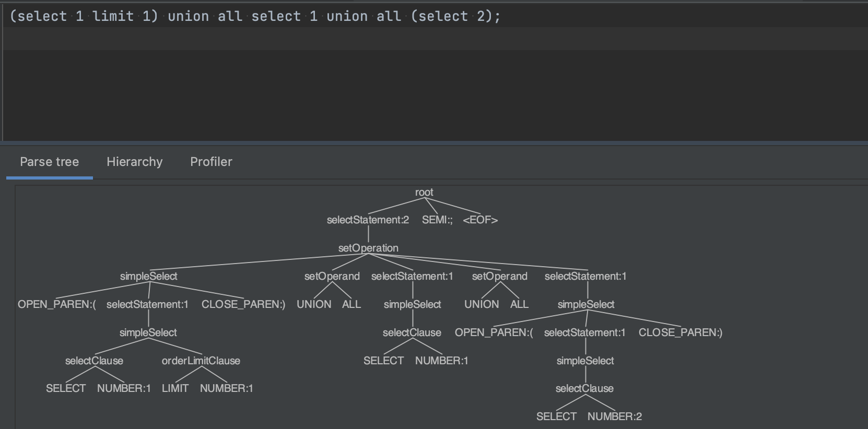Click the LIMIT token node

pos(175,388)
